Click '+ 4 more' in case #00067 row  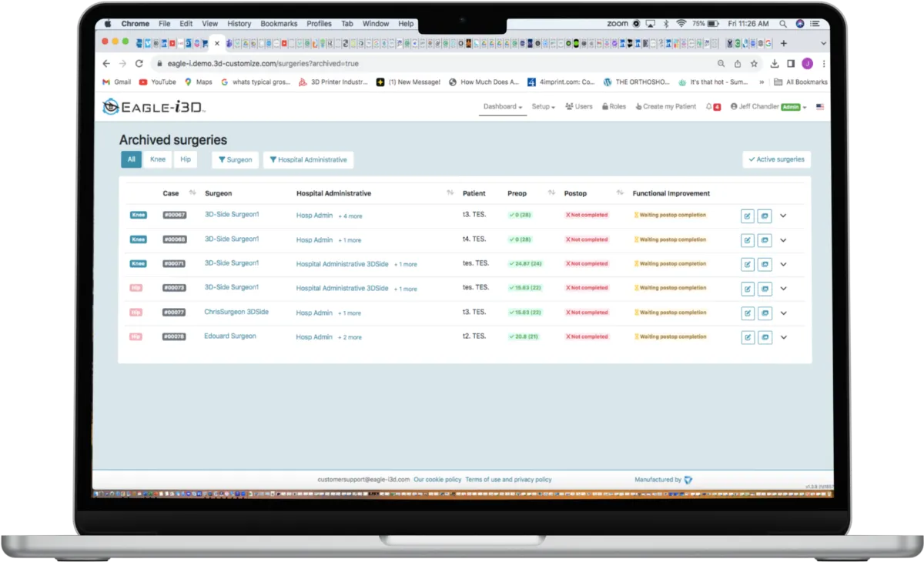pyautogui.click(x=350, y=216)
